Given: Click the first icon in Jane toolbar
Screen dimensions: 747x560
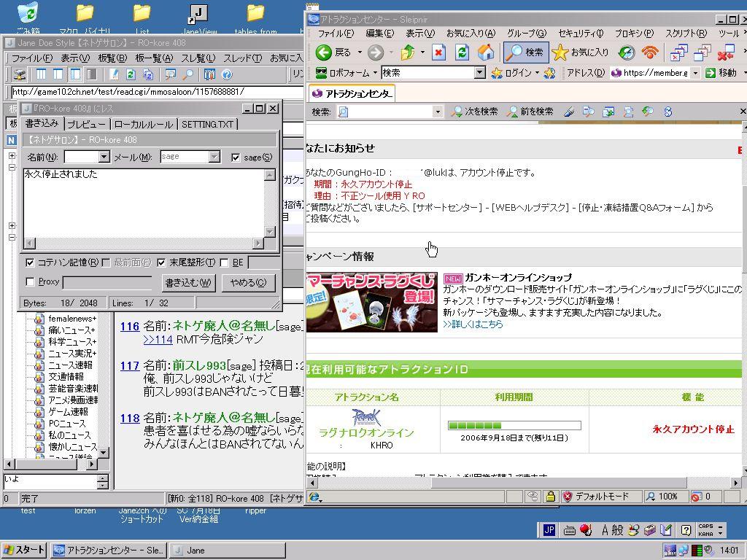Looking at the screenshot, I should pos(19,74).
